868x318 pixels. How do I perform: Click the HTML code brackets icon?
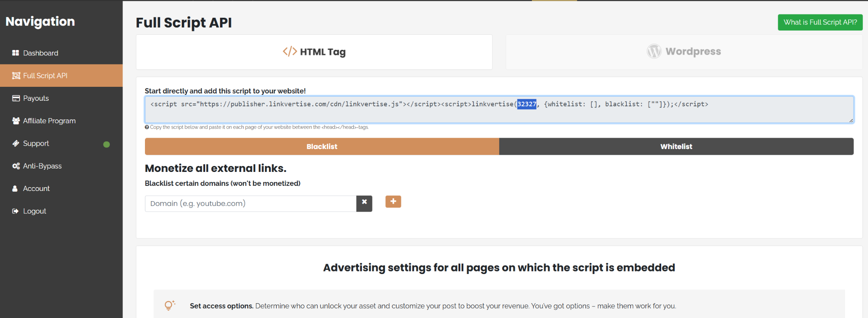(290, 52)
